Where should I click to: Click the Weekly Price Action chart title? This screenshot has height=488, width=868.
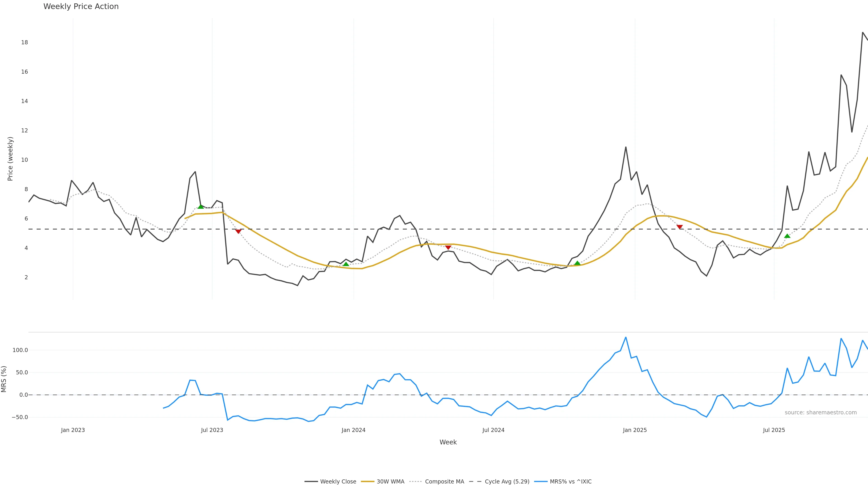[81, 6]
